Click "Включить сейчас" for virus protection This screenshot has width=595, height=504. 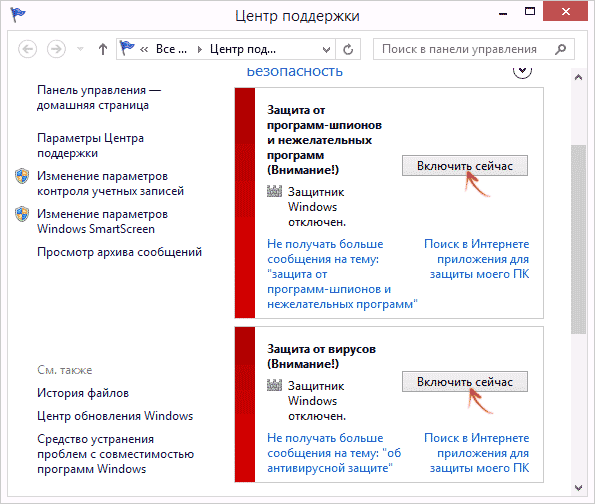point(465,382)
